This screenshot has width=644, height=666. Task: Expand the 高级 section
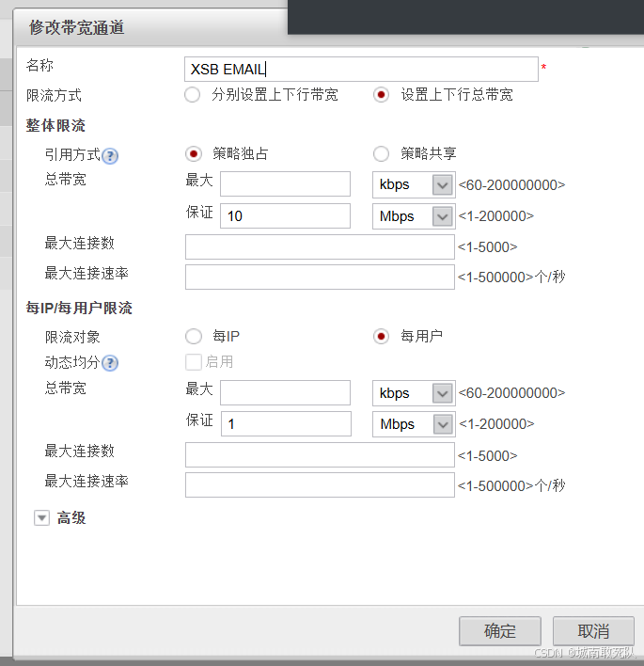41,517
